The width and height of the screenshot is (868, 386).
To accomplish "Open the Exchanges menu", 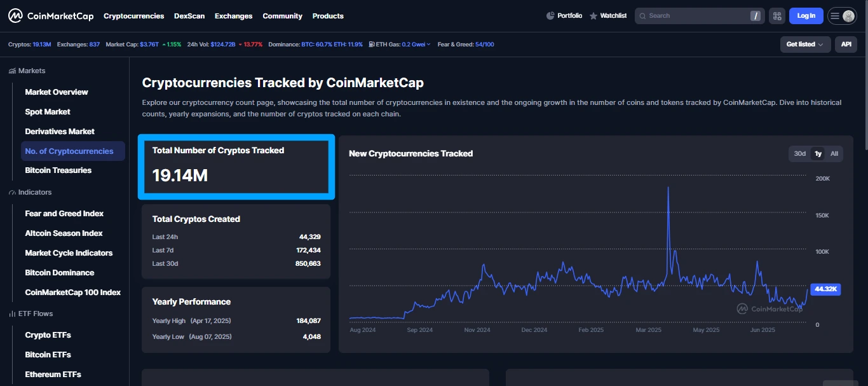I will tap(233, 15).
